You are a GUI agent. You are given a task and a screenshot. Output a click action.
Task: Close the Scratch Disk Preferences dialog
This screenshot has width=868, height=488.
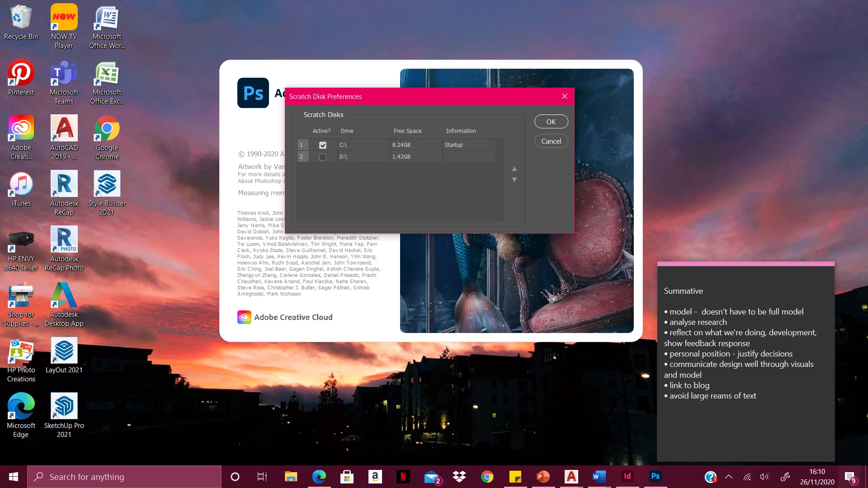coord(564,96)
